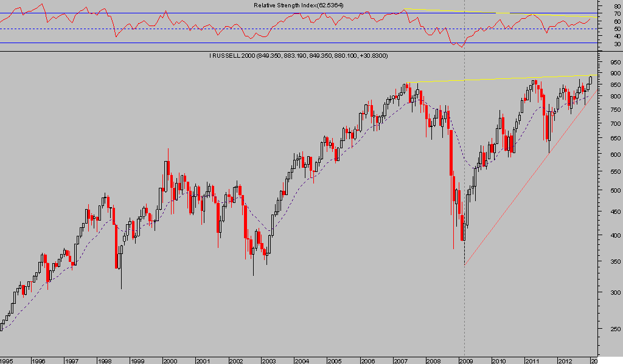Viewport: 623px width, 364px height.
Task: Select the 2012 year label on time axis
Action: coord(564,360)
